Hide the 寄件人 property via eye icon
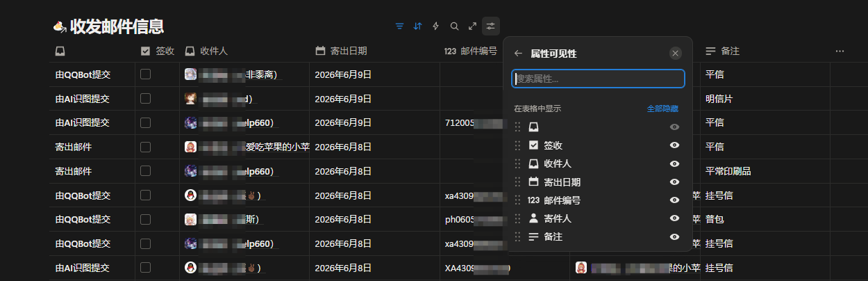Screen dimensions: 868x281 [x=674, y=218]
